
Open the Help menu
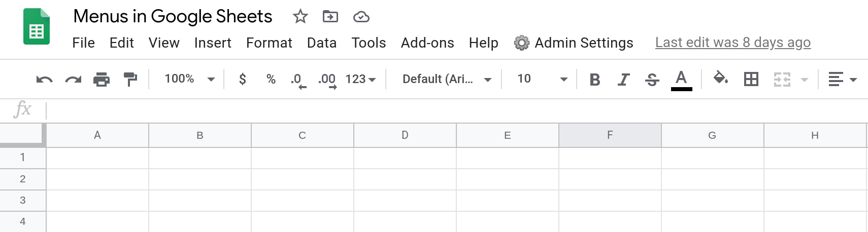coord(483,43)
